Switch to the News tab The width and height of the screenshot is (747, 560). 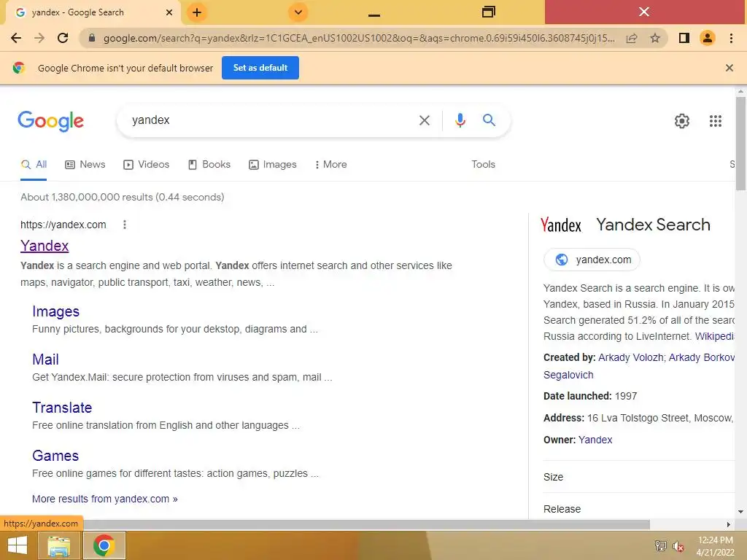click(x=85, y=164)
